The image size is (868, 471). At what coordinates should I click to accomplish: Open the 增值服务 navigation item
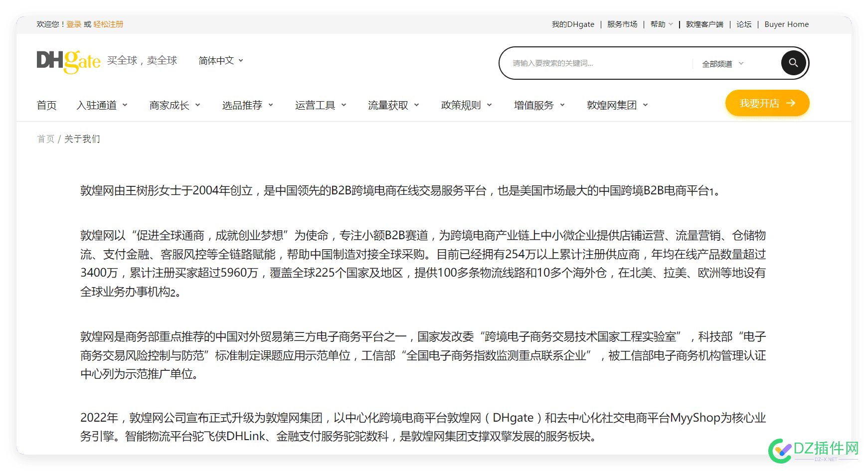tap(533, 105)
